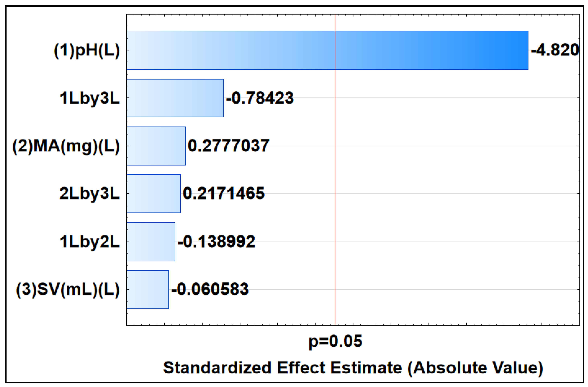Click the 1Lby3L bar
Screen dimensions: 588x387
pos(175,98)
